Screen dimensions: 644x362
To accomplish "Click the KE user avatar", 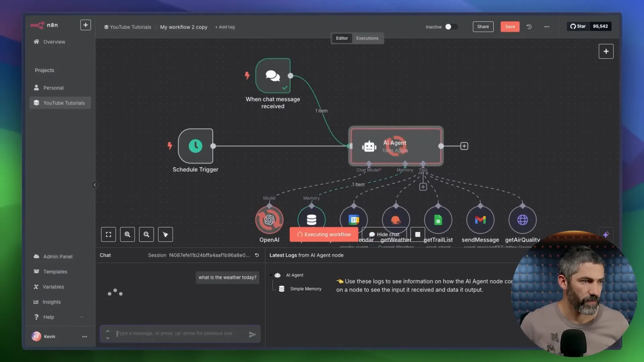I will (36, 336).
